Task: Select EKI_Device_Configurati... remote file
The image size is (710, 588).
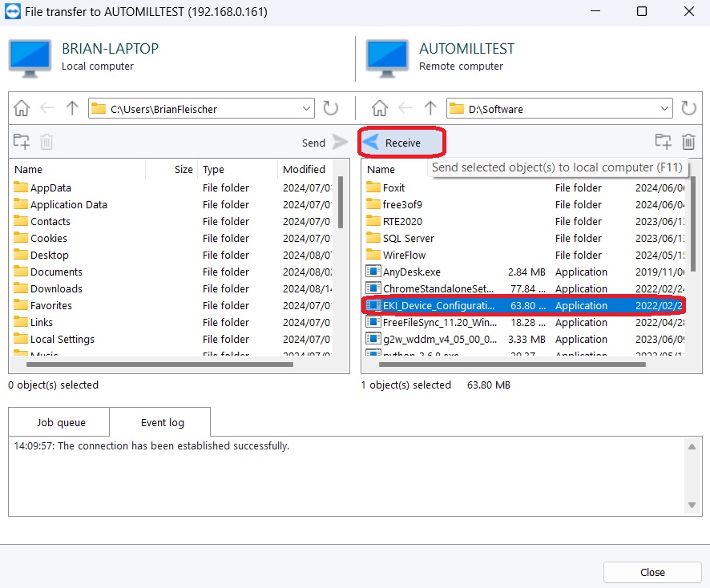Action: (x=525, y=305)
